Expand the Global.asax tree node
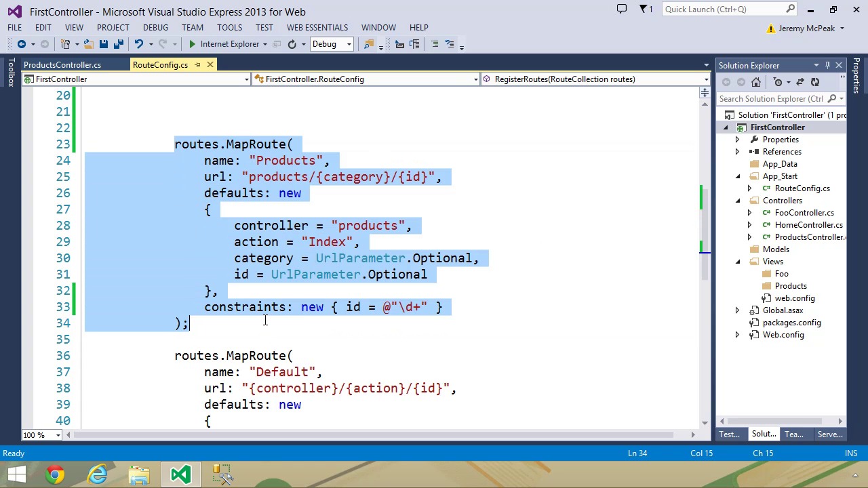 click(x=737, y=310)
